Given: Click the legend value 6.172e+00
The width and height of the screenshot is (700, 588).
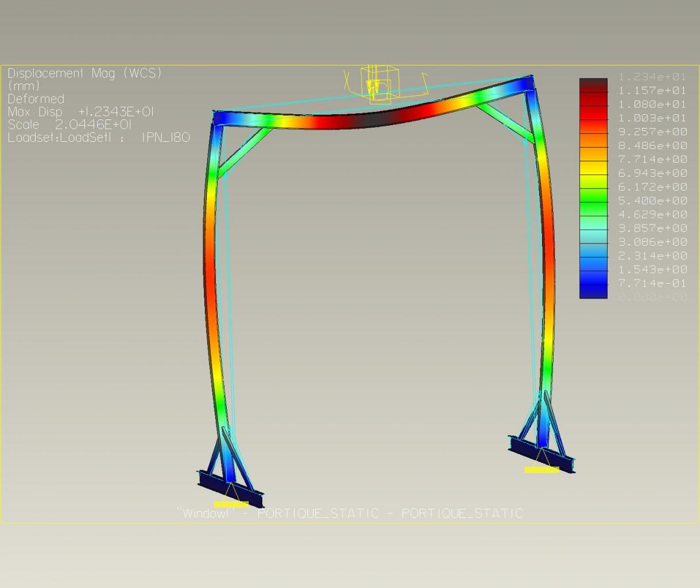Looking at the screenshot, I should (653, 187).
